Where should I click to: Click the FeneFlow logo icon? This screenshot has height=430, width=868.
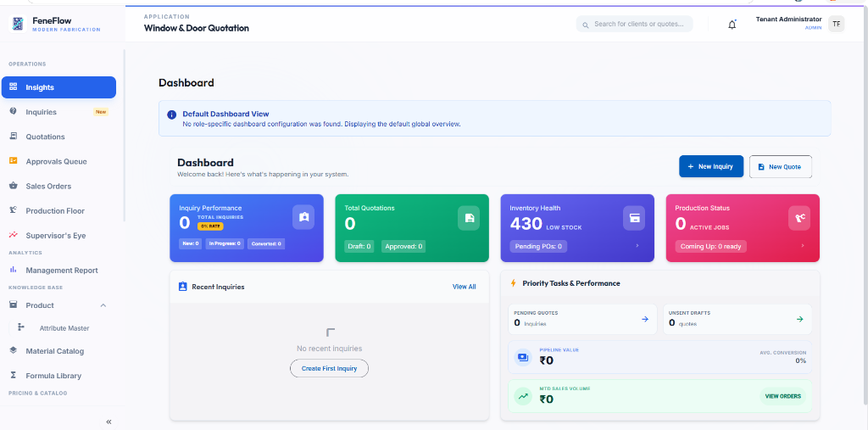(19, 24)
